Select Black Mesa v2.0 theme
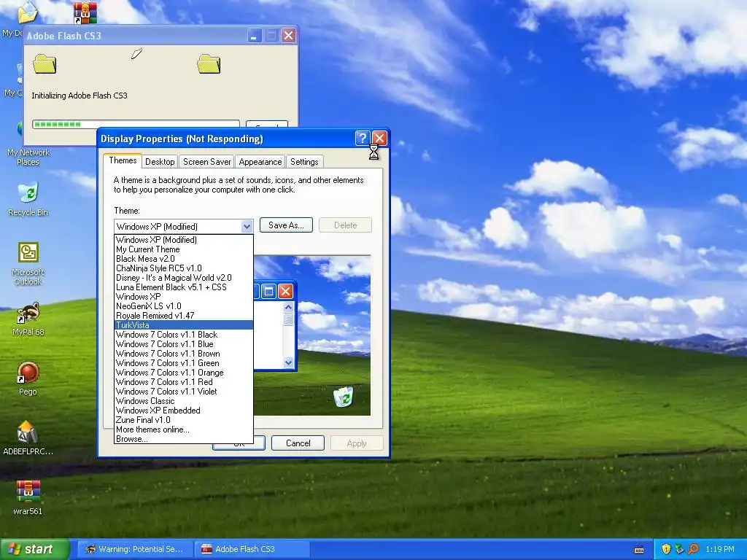The image size is (747, 560). click(x=183, y=259)
